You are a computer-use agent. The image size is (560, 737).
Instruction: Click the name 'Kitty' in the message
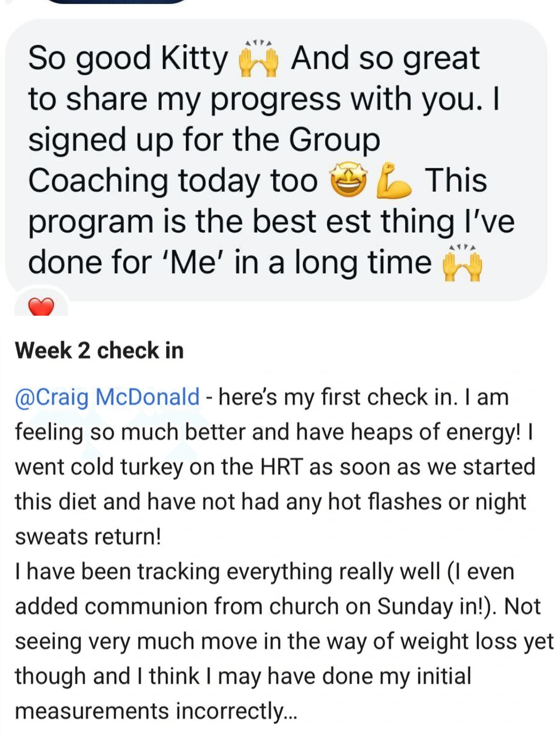(195, 59)
